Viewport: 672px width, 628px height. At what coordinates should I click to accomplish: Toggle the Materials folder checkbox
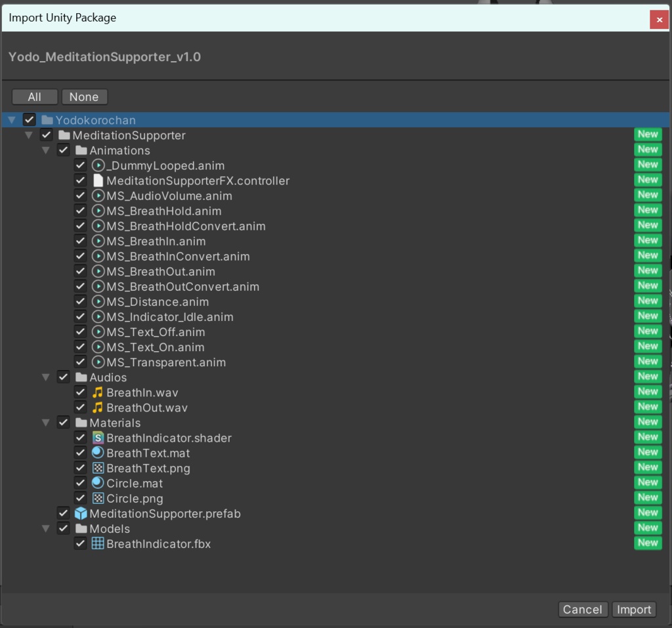(x=64, y=423)
